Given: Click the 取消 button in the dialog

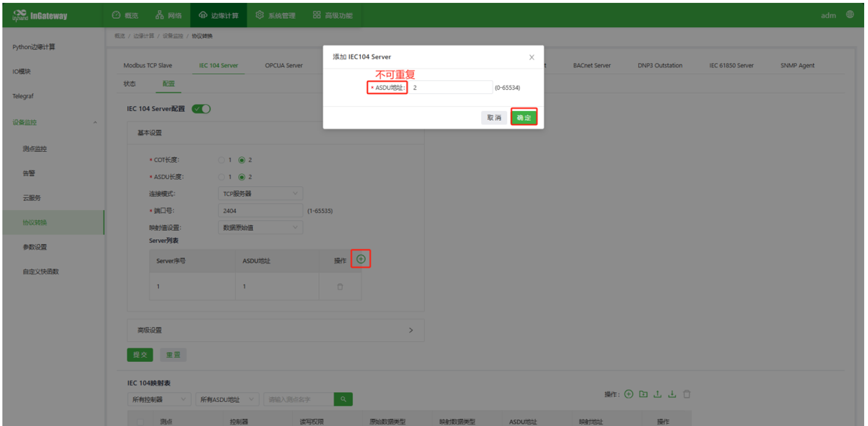Looking at the screenshot, I should coord(494,118).
